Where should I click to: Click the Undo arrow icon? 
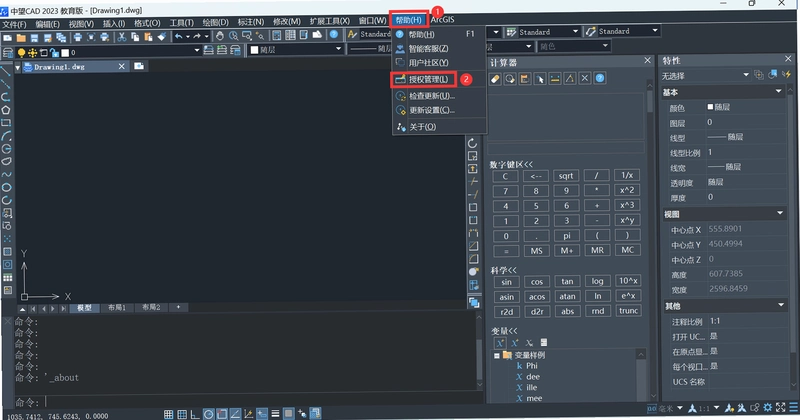[x=178, y=36]
